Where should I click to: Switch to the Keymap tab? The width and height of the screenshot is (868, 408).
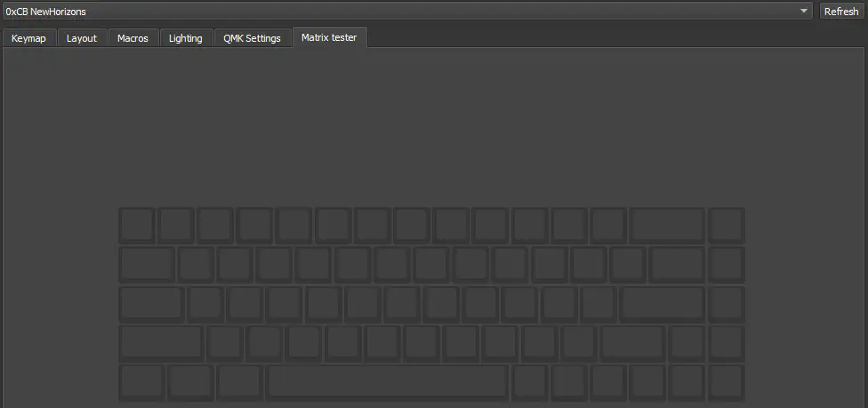click(28, 38)
